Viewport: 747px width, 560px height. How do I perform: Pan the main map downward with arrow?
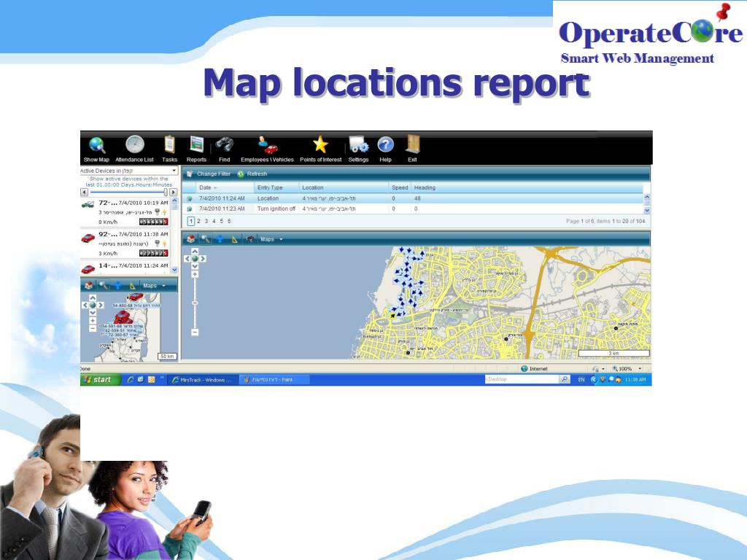click(x=195, y=266)
